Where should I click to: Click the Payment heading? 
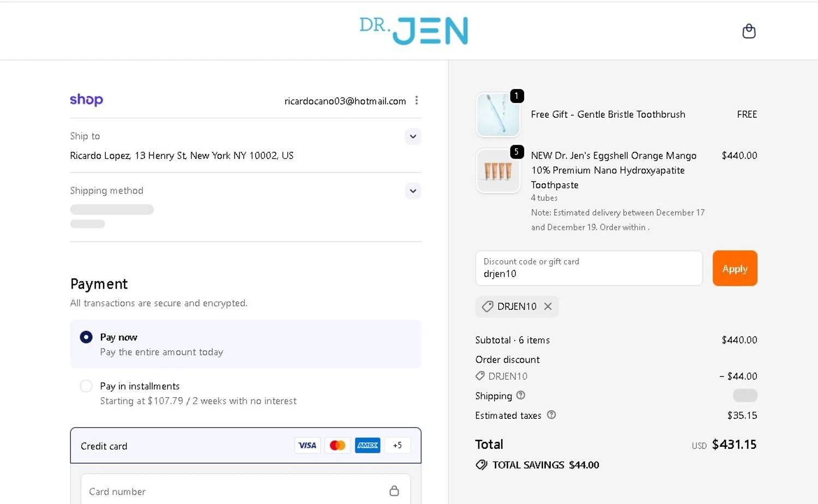click(99, 284)
